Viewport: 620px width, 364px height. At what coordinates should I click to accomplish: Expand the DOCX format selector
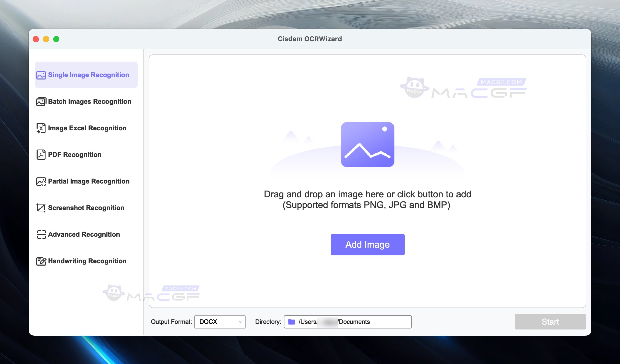[219, 322]
